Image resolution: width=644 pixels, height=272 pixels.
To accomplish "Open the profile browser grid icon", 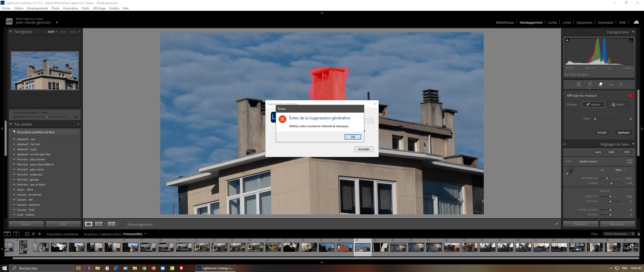I will [629, 161].
